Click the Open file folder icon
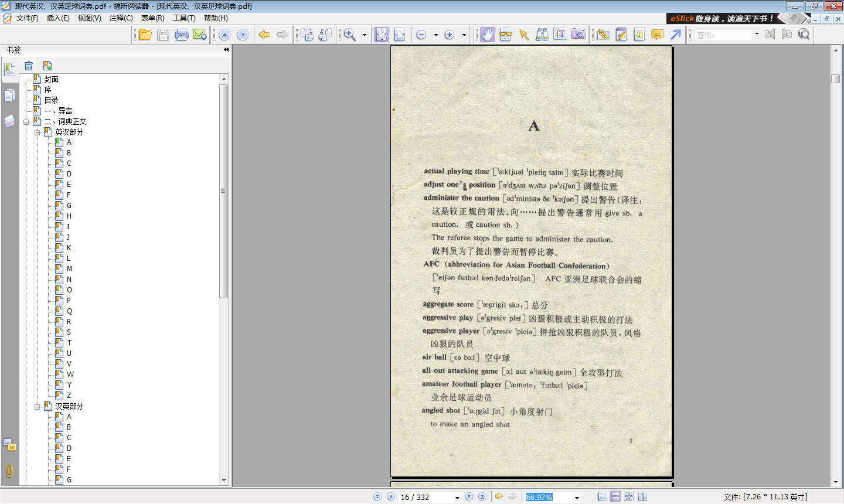 coord(145,35)
